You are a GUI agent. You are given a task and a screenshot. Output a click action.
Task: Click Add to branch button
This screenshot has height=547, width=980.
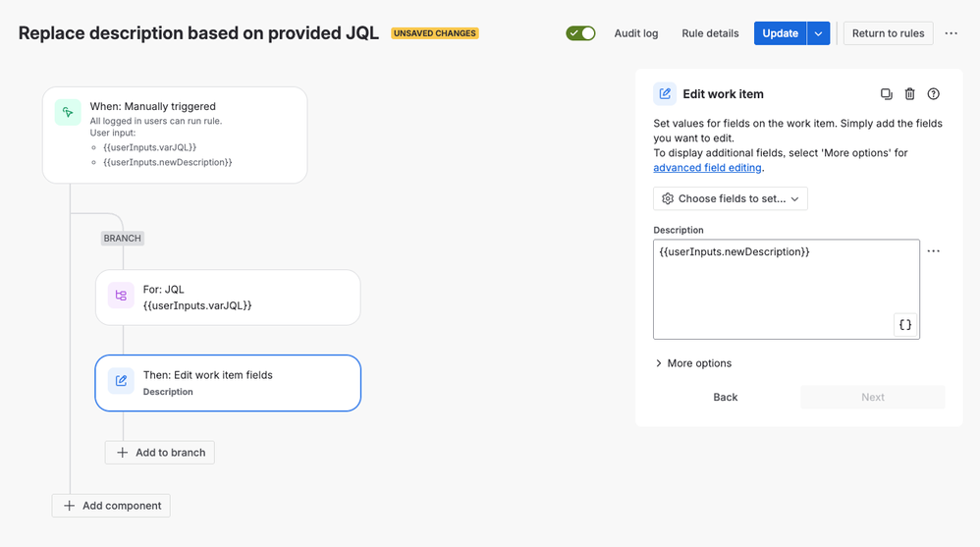tap(159, 452)
